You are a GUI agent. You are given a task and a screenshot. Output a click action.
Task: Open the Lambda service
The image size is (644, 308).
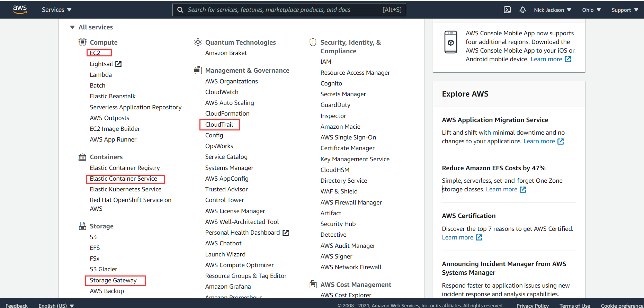pyautogui.click(x=101, y=75)
